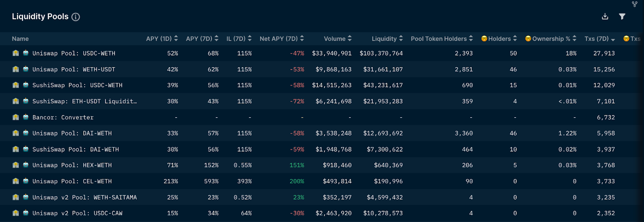Click the robot icon beside Uniswap Pool: HEX-WETH
644x222 pixels.
click(x=26, y=165)
